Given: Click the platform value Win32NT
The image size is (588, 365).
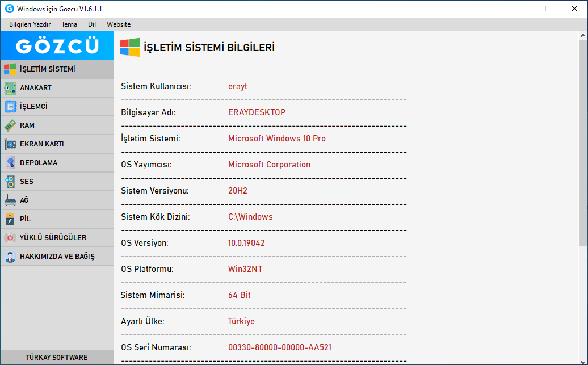Looking at the screenshot, I should (245, 269).
